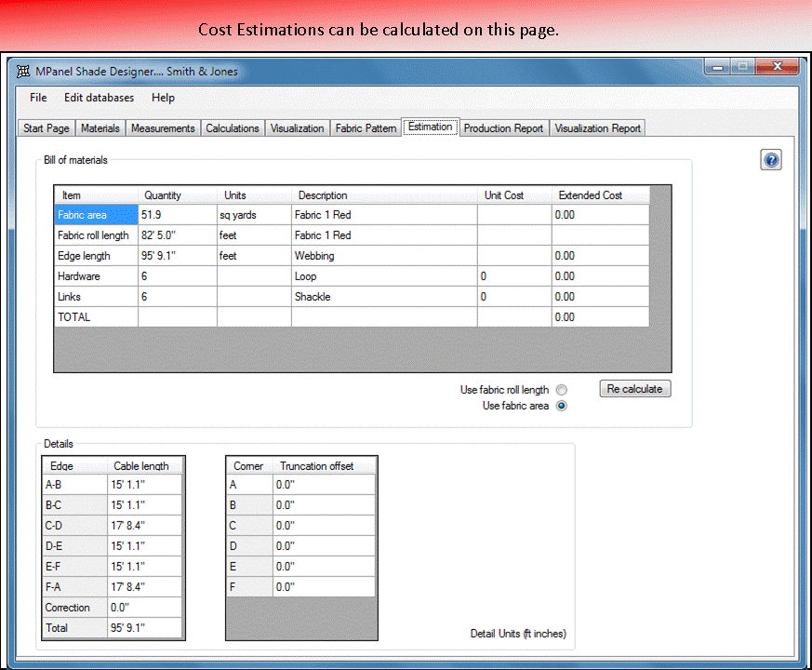Switch to the Materials tab
The width and height of the screenshot is (812, 670).
click(x=100, y=128)
